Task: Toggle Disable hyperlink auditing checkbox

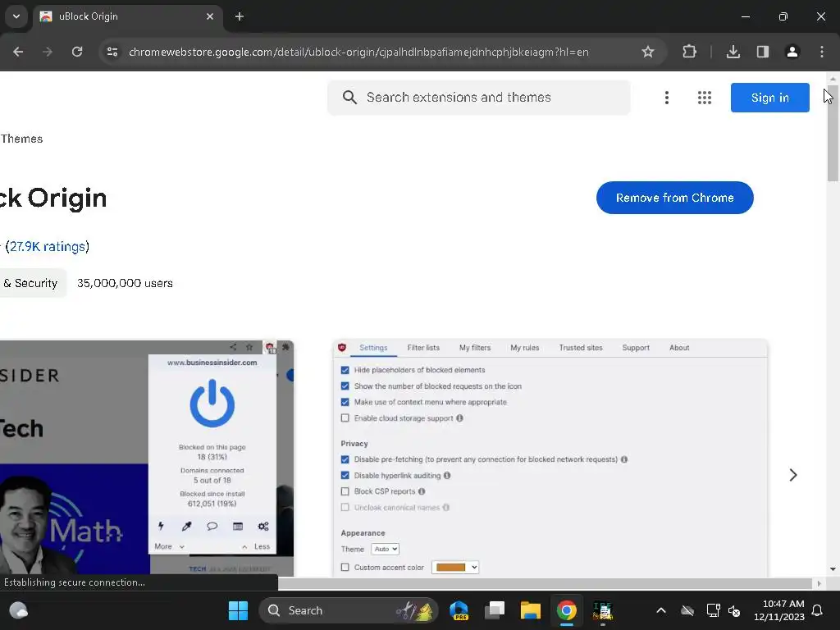Action: (x=345, y=476)
